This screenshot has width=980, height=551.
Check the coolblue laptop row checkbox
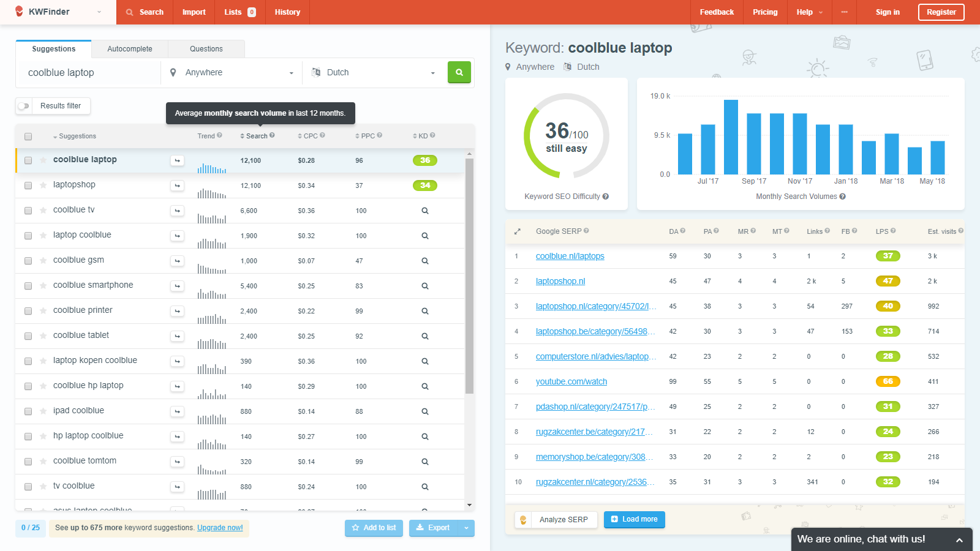coord(28,160)
